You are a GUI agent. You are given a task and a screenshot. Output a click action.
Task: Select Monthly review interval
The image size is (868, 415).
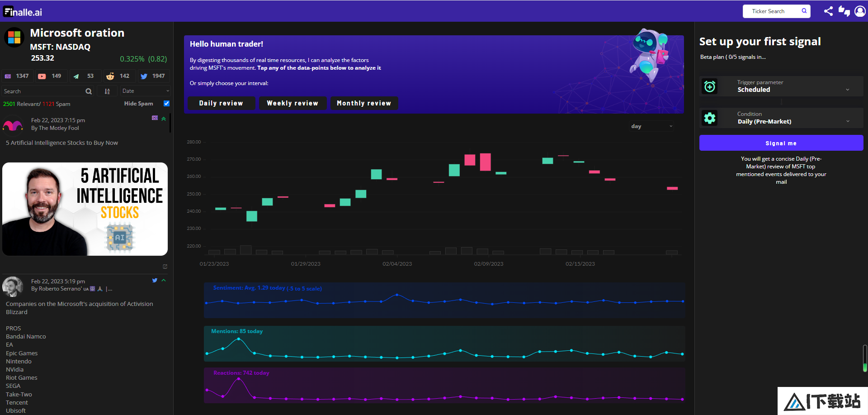364,103
